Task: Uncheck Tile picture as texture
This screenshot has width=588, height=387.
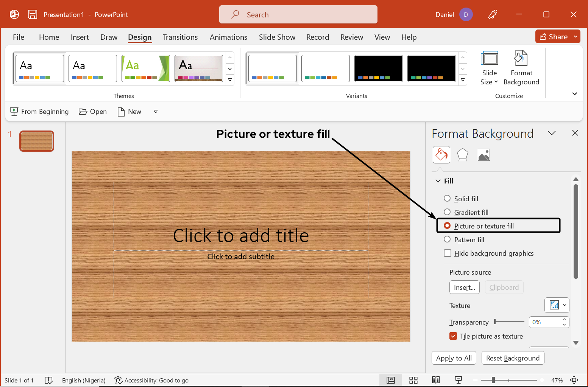Action: 453,336
